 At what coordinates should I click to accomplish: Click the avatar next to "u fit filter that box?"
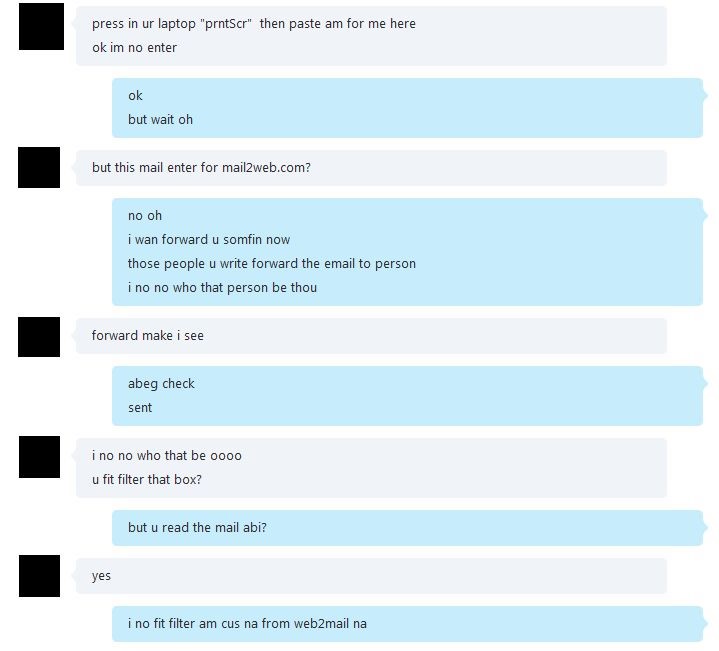click(x=39, y=457)
